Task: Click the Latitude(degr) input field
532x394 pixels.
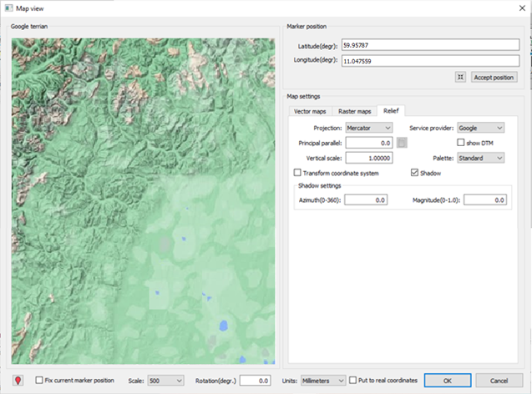Action: pos(430,45)
